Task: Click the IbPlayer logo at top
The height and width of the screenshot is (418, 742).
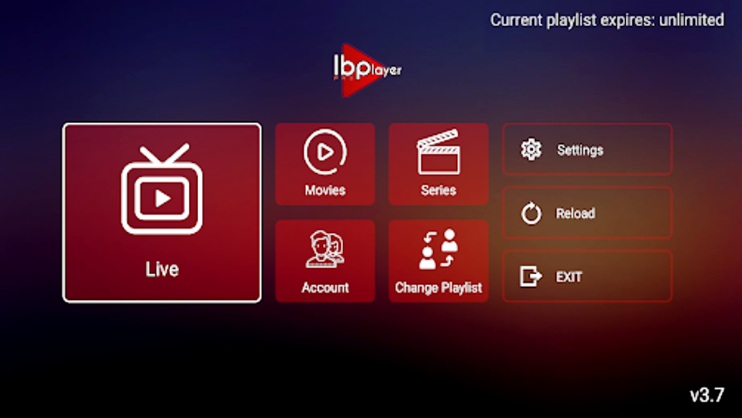Action: click(367, 70)
